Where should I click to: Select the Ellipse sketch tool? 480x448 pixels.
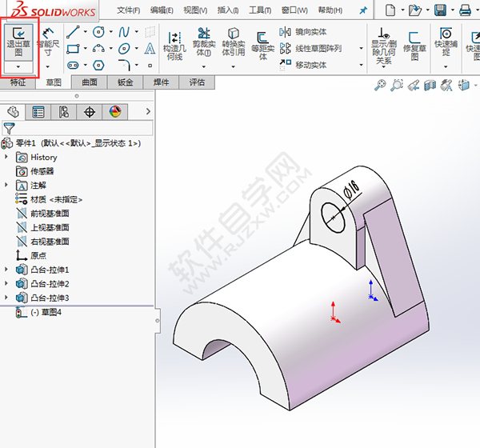[x=124, y=48]
